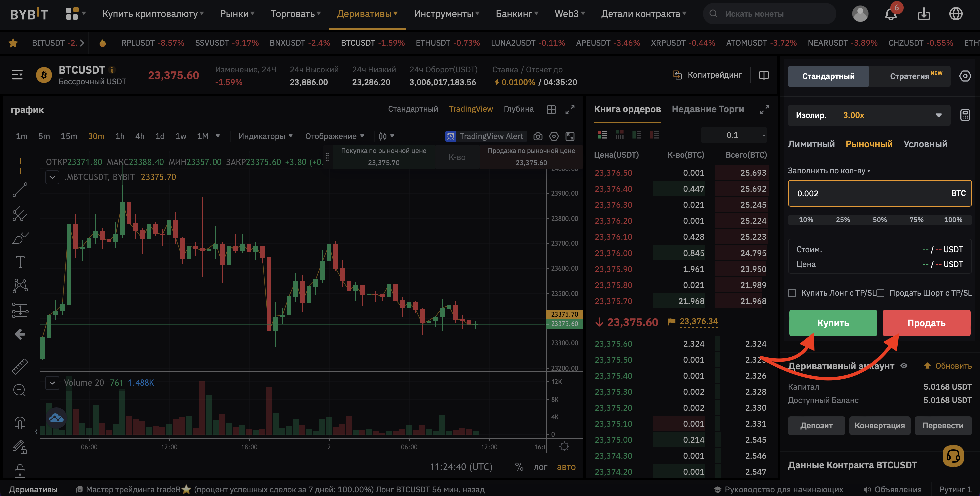Enable Продать Шорт с TP/SL checkbox

pyautogui.click(x=880, y=293)
